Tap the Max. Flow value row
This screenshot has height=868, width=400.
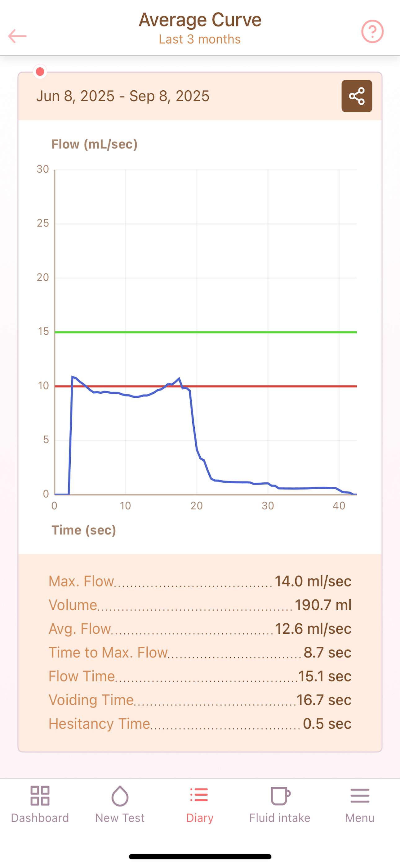(200, 581)
